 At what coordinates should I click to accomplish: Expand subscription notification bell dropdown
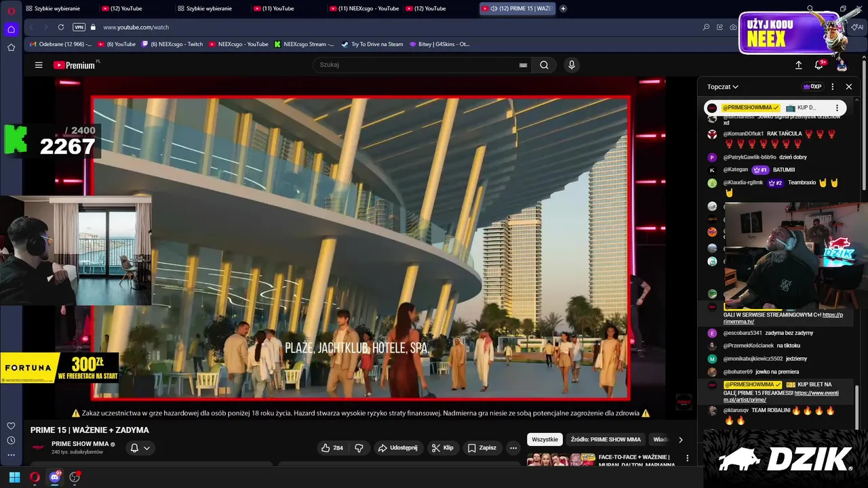coord(140,448)
